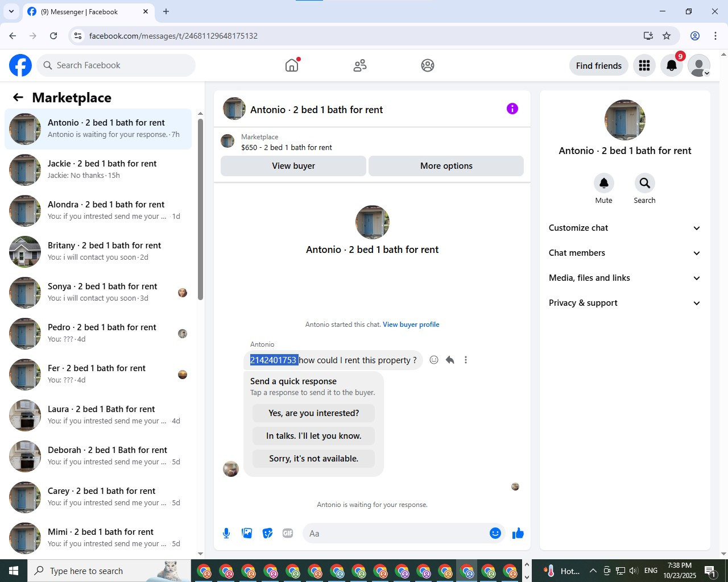Open the Notifications bell icon
The image size is (728, 582).
click(x=672, y=65)
